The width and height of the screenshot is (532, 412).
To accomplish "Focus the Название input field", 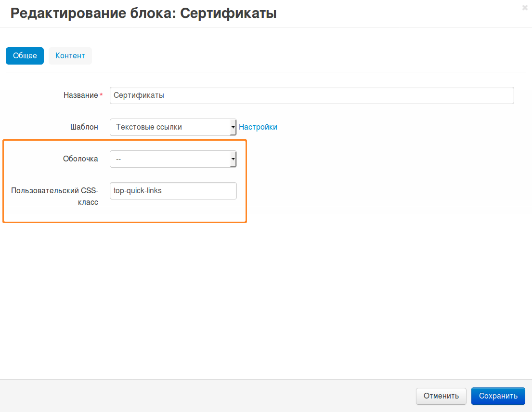I will [x=311, y=95].
